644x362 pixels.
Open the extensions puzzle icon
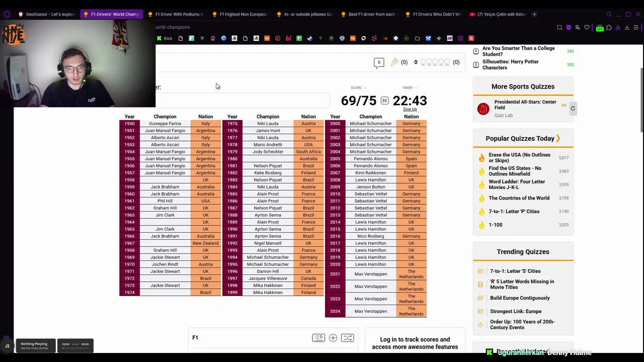(609, 28)
